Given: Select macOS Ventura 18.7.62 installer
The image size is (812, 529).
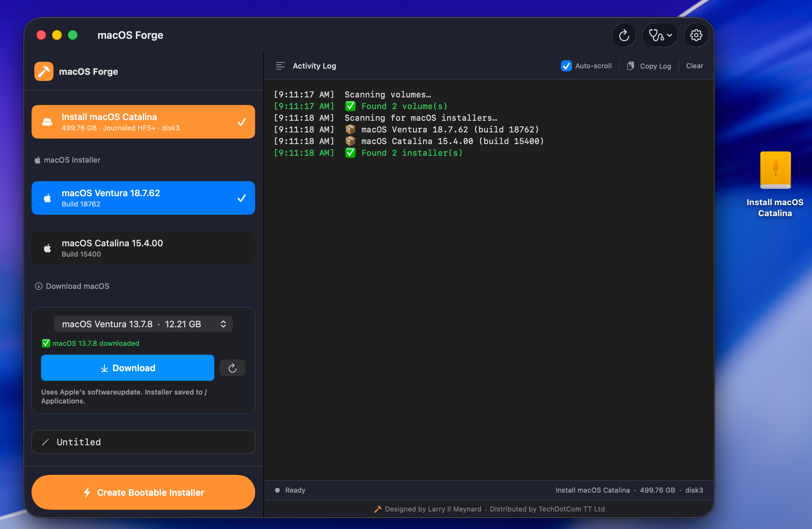Looking at the screenshot, I should tap(143, 198).
